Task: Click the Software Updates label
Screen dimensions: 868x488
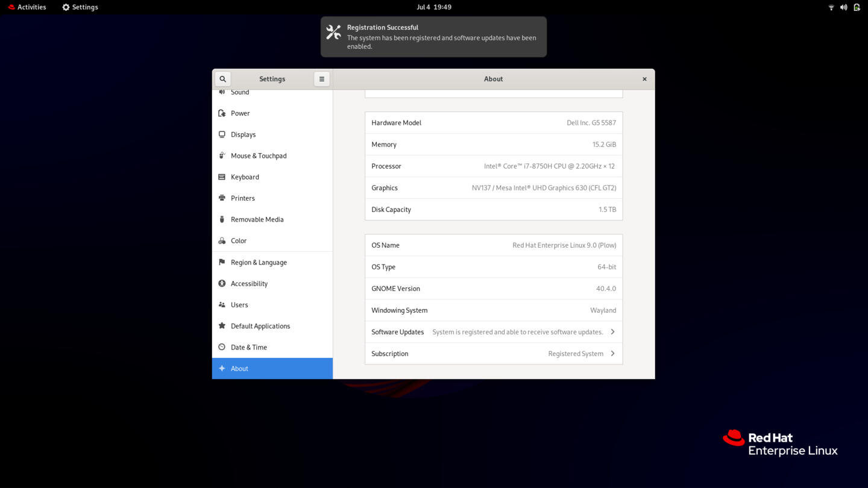Action: click(398, 332)
